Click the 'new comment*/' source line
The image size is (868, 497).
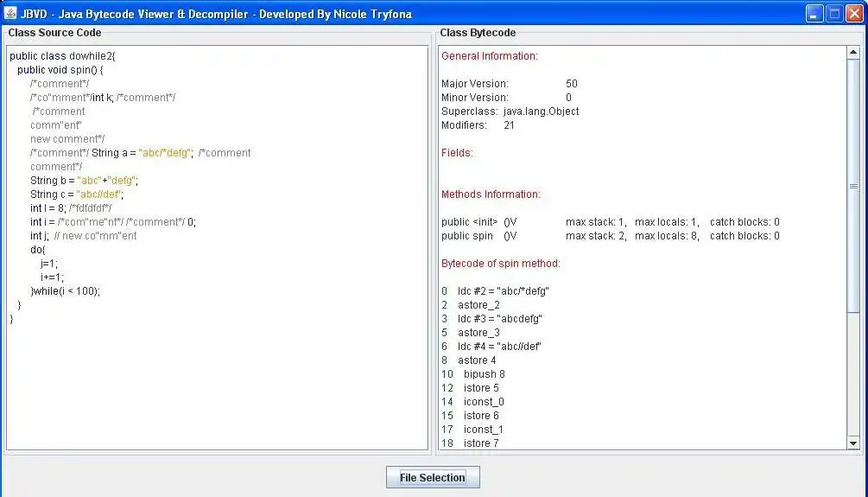[x=67, y=139]
